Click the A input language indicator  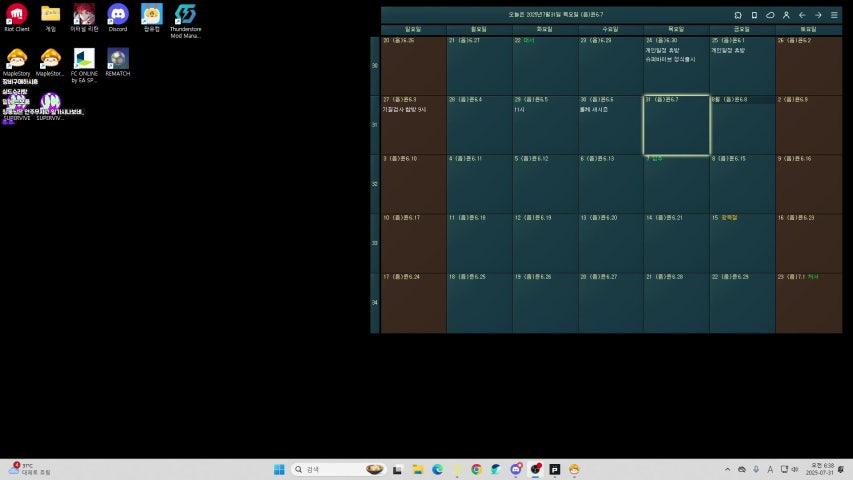tap(770, 469)
